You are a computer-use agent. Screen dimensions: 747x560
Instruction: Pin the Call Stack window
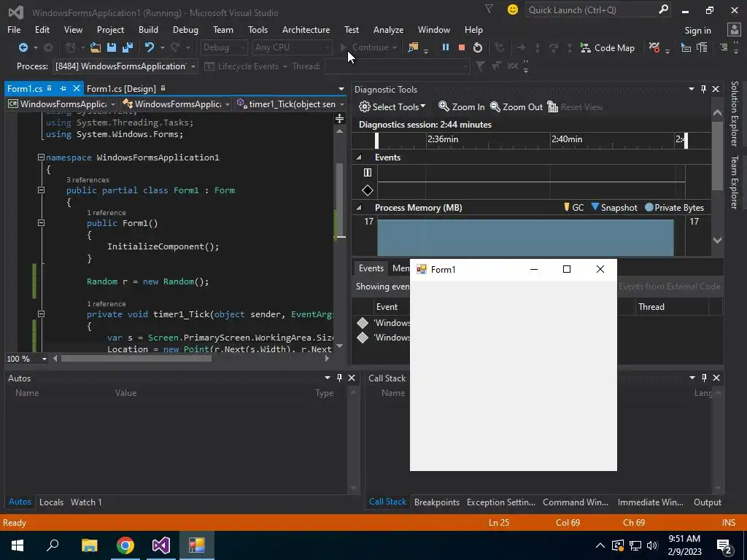(x=704, y=378)
